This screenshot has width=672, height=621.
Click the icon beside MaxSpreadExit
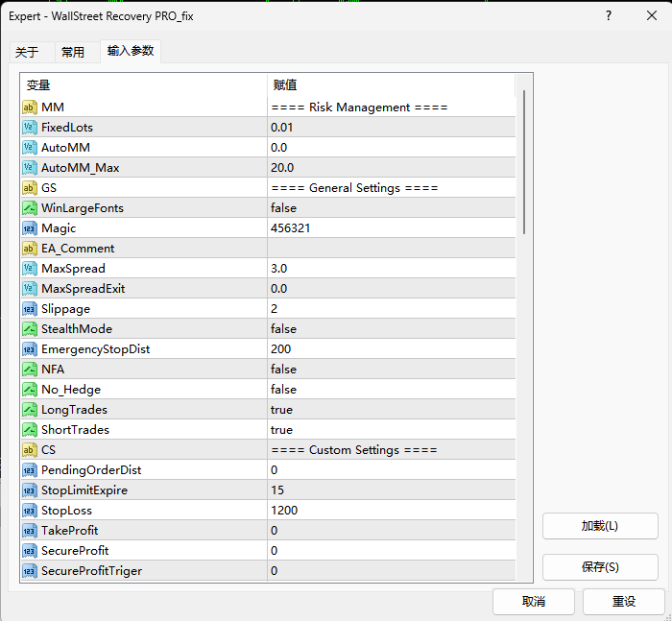(30, 289)
